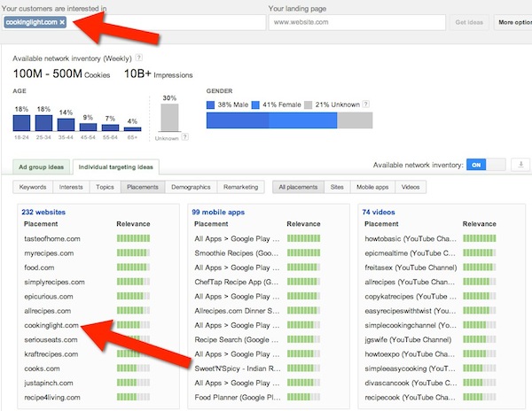The height and width of the screenshot is (411, 532).
Task: Select allrecipes.com website placement
Action: point(48,311)
